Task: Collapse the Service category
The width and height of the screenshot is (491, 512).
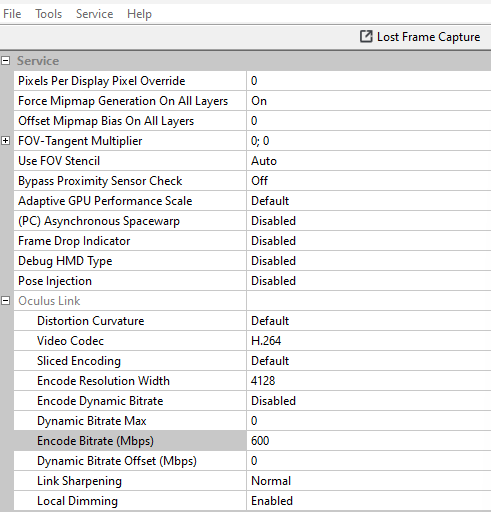Action: point(5,61)
